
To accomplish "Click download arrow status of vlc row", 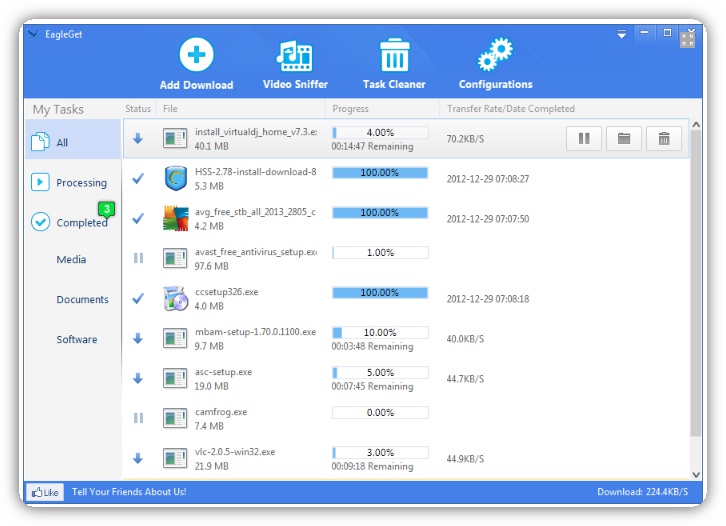I will (138, 458).
